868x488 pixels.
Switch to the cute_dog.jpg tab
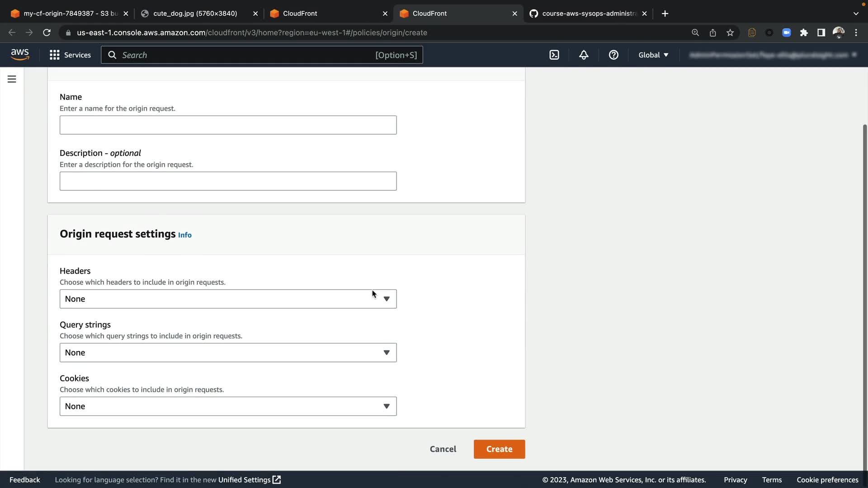tap(195, 14)
